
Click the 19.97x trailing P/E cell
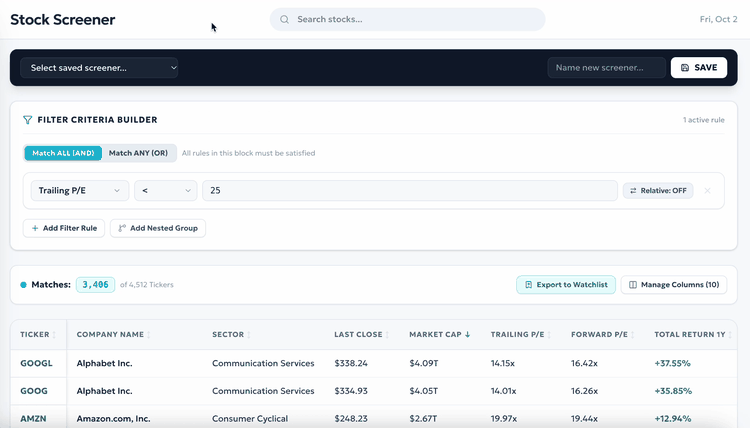(x=504, y=419)
